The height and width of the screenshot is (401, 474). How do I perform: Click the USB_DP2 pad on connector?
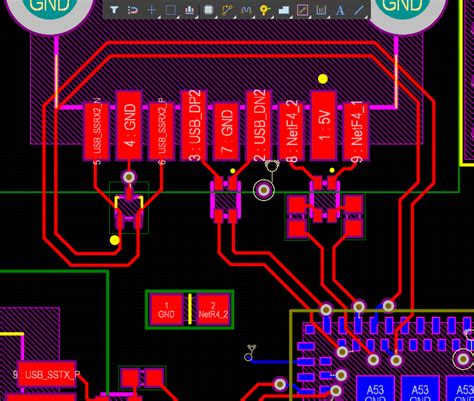(194, 125)
